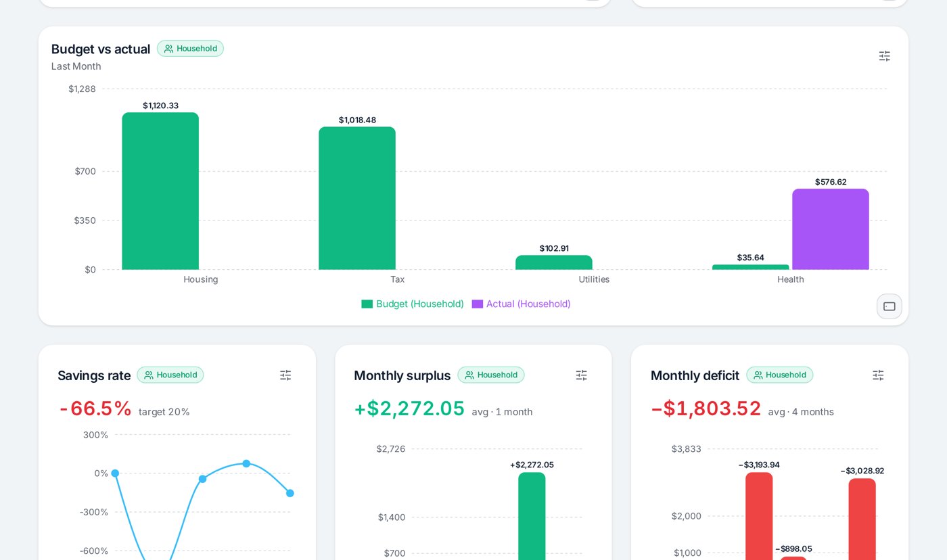Click the $1,018.48 bar label
This screenshot has height=560, width=947.
[x=357, y=120]
